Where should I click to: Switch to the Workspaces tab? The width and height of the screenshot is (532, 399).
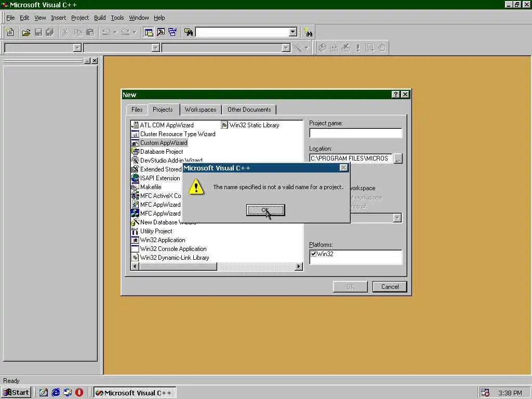click(x=201, y=110)
